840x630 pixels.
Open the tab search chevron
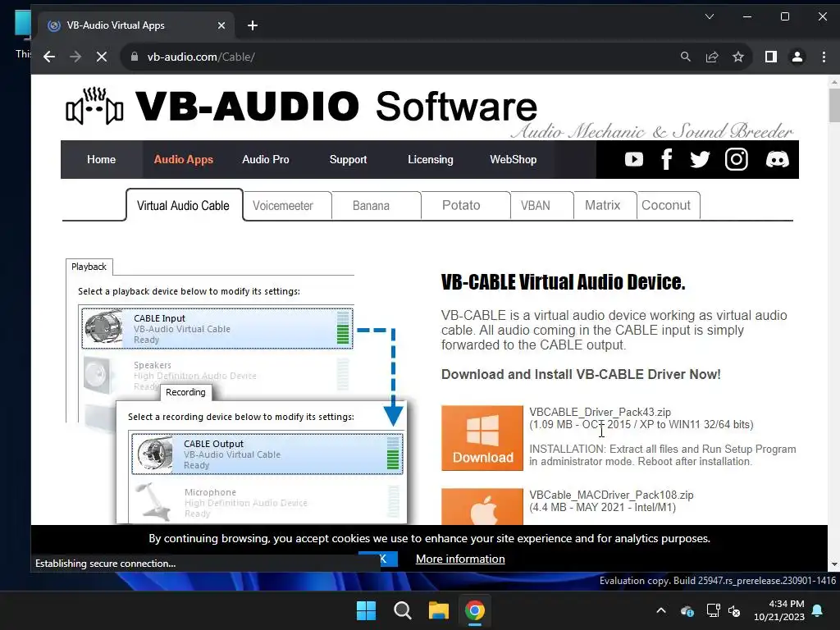710,16
